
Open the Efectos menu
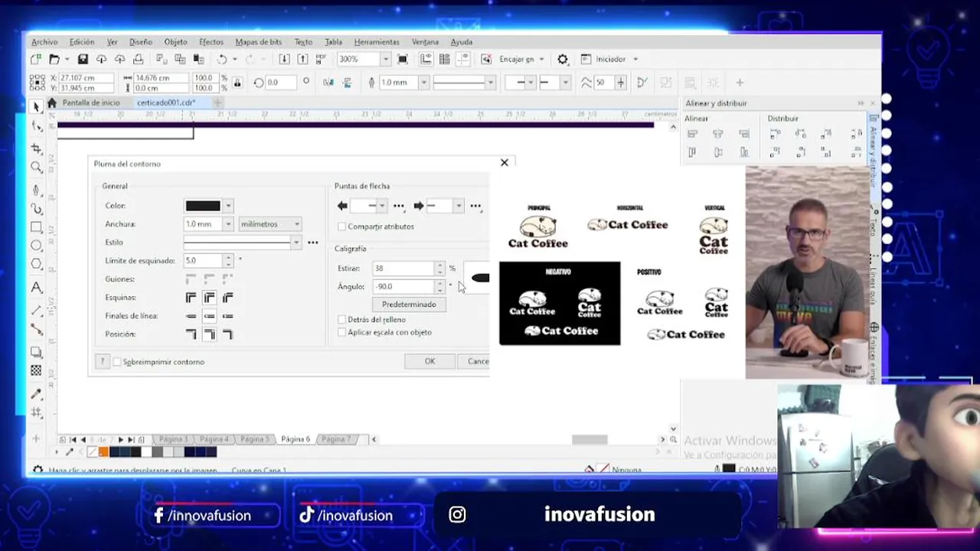(211, 42)
